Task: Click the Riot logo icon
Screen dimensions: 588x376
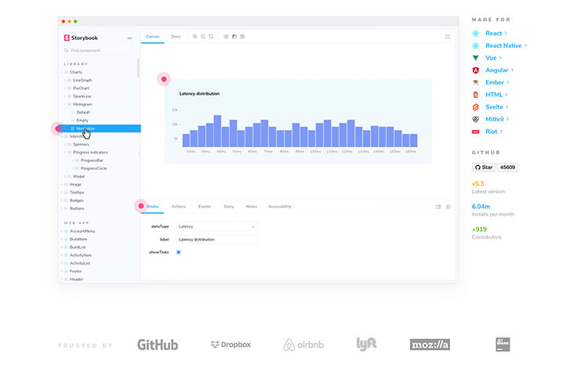Action: (x=476, y=132)
